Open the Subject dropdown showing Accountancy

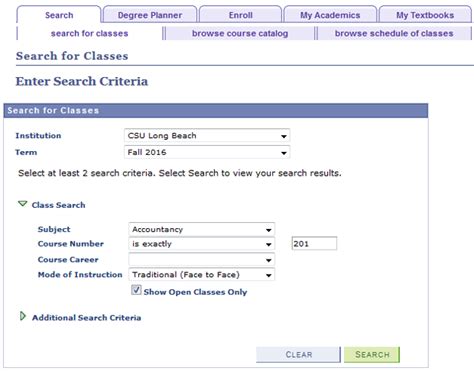click(x=202, y=229)
